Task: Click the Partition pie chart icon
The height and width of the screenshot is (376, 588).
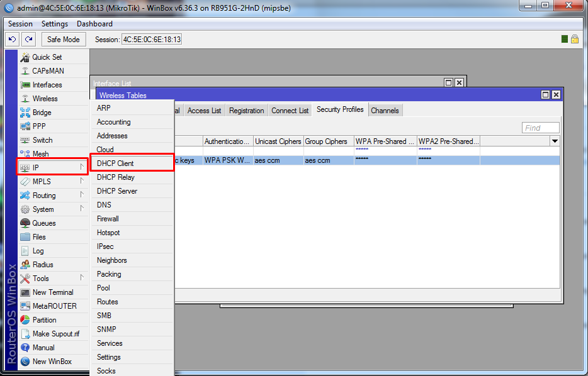Action: [25, 320]
